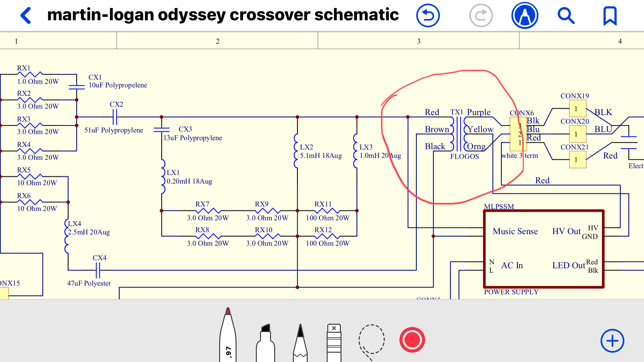Tap the FLOGOS transformer label
644x362 pixels.
[x=464, y=156]
